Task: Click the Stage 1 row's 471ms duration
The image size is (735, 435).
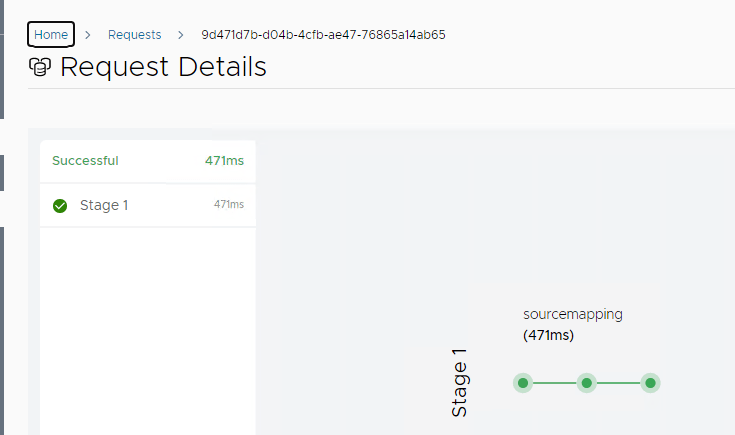Action: [229, 205]
